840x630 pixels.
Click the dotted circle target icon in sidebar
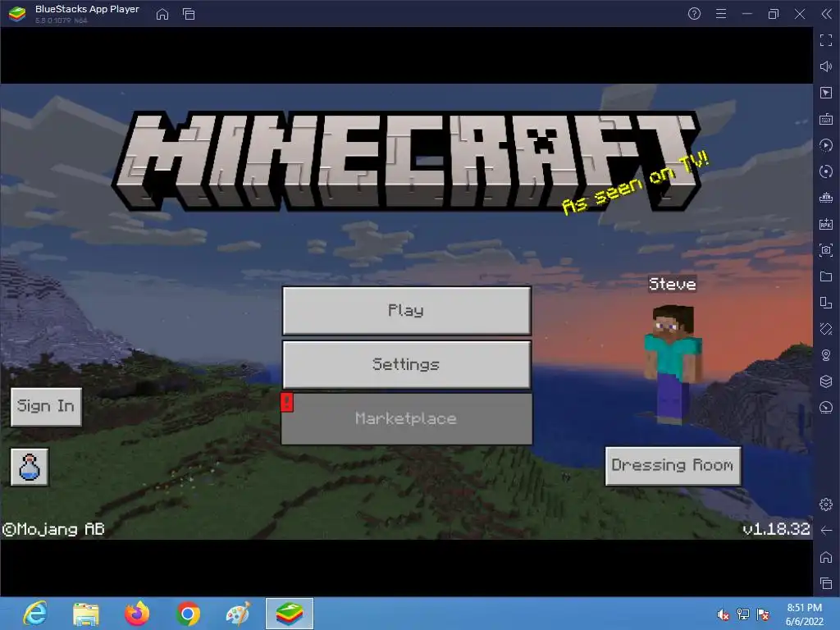pyautogui.click(x=826, y=171)
